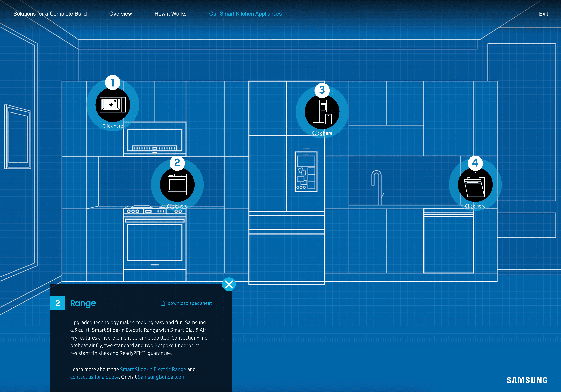Click Solutions for a Complete Build
Image resolution: width=561 pixels, height=392 pixels.
[50, 14]
